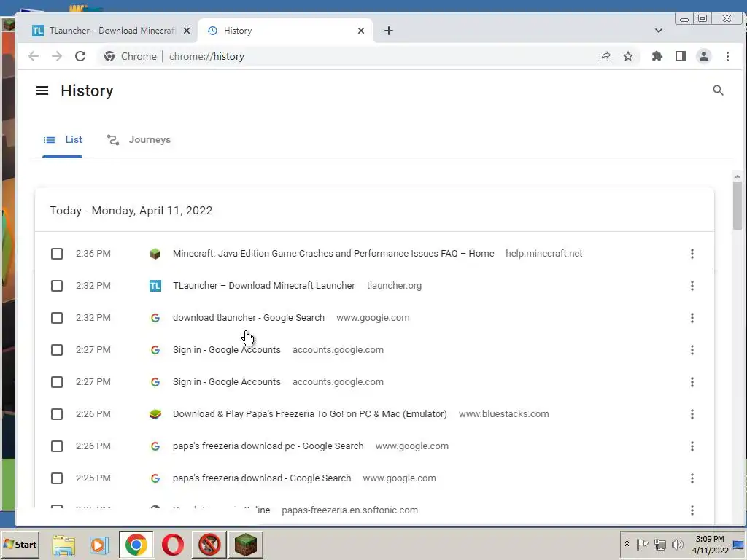Open the Windows Start button
The width and height of the screenshot is (747, 560).
[20, 544]
